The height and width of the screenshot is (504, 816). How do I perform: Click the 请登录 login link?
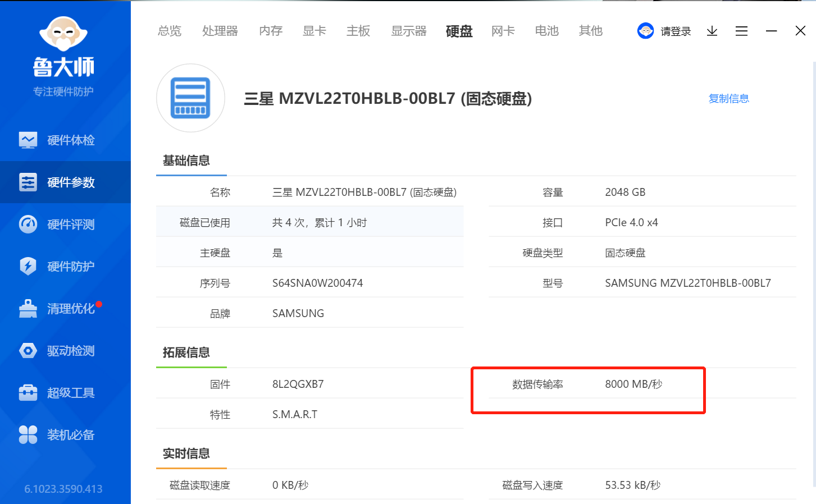(x=676, y=31)
